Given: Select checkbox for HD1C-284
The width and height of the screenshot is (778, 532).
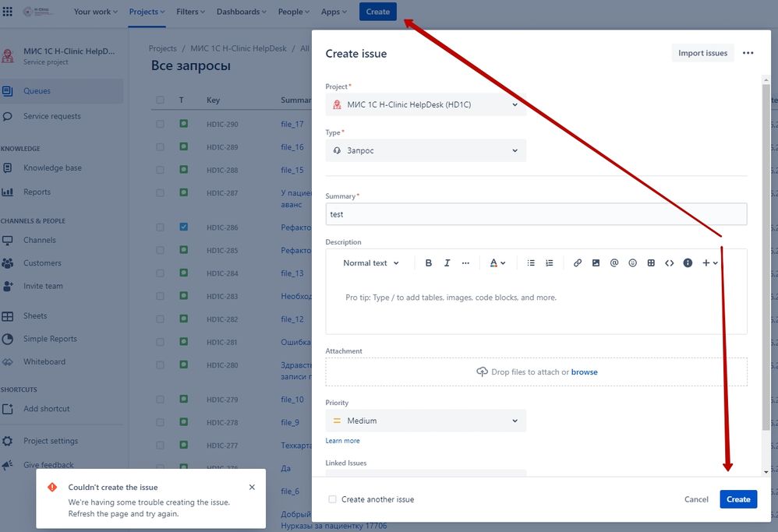Looking at the screenshot, I should 161,273.
